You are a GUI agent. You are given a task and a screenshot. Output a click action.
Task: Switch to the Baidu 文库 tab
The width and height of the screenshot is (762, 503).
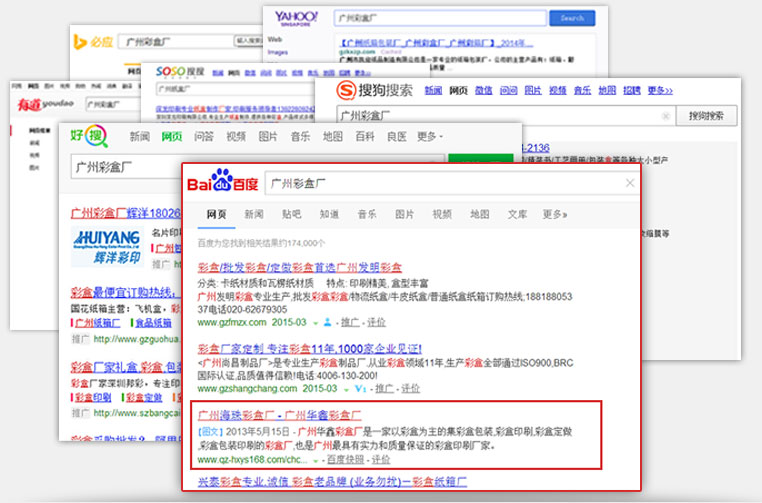tap(517, 214)
